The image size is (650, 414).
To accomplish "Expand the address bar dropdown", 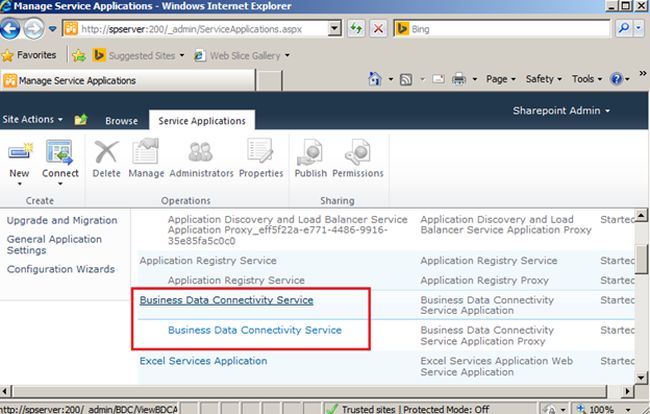I will (335, 29).
